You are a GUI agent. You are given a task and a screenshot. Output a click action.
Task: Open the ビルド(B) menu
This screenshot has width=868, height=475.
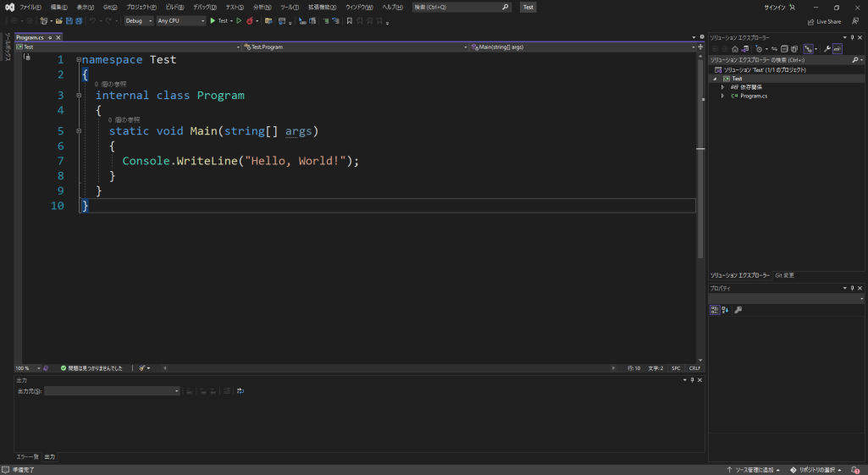click(174, 7)
